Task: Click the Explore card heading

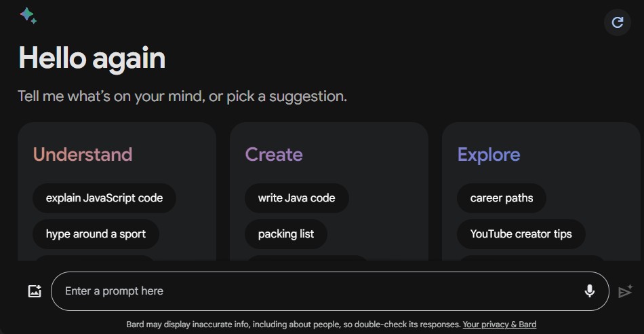Action: (489, 155)
